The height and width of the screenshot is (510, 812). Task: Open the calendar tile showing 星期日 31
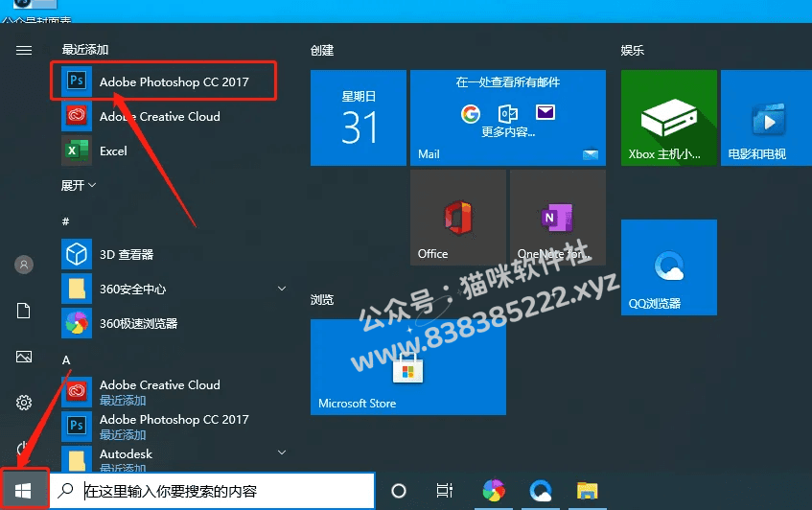pos(359,118)
